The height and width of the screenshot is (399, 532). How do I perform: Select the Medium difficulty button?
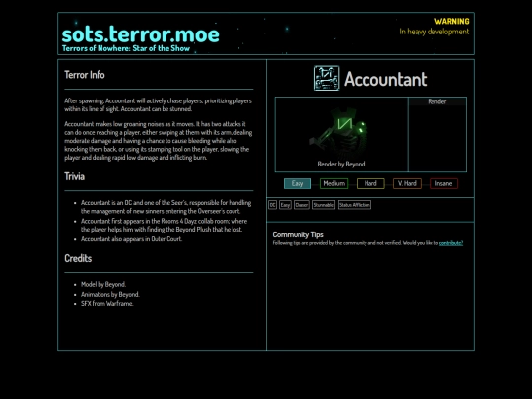(334, 184)
